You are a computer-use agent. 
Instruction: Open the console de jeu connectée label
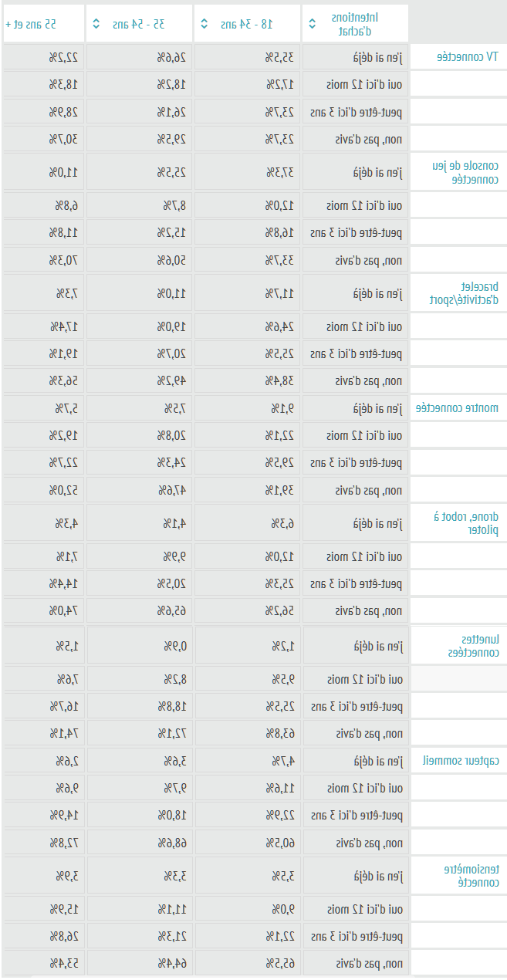[465, 172]
